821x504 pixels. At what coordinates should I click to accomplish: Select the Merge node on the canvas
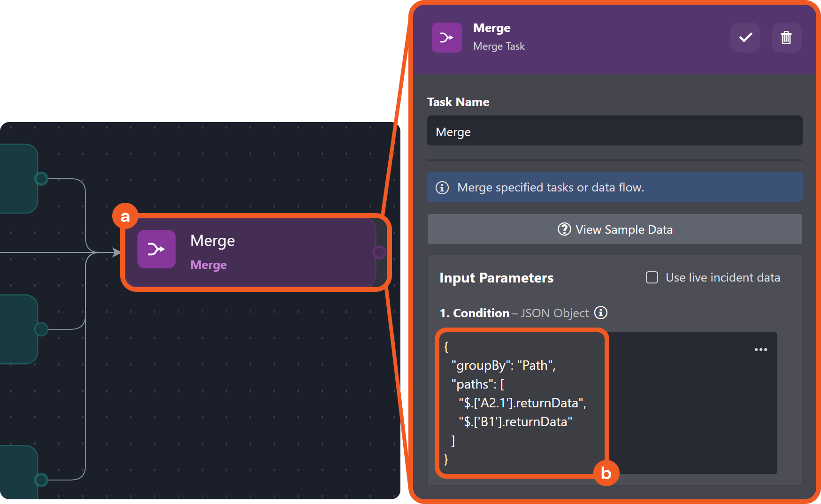251,252
